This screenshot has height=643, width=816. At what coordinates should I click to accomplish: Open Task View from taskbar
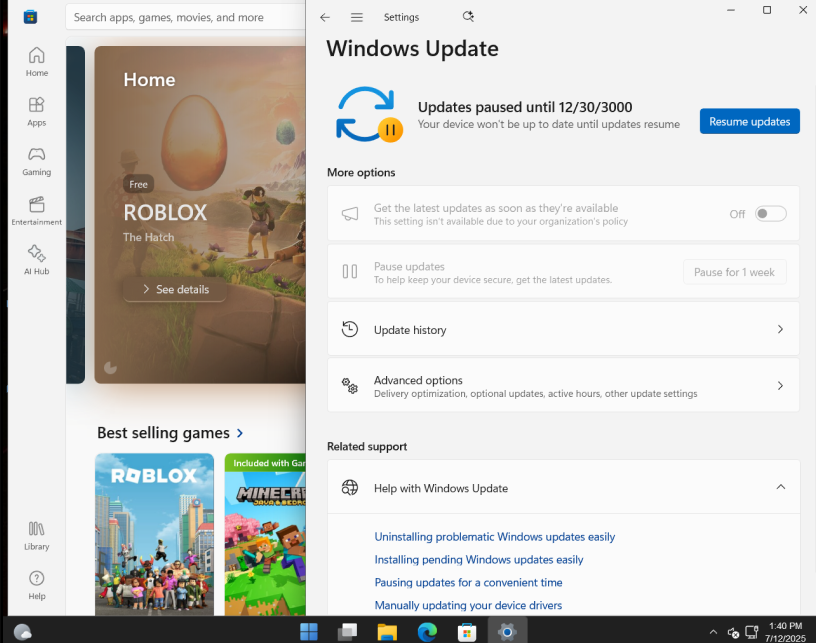click(347, 632)
